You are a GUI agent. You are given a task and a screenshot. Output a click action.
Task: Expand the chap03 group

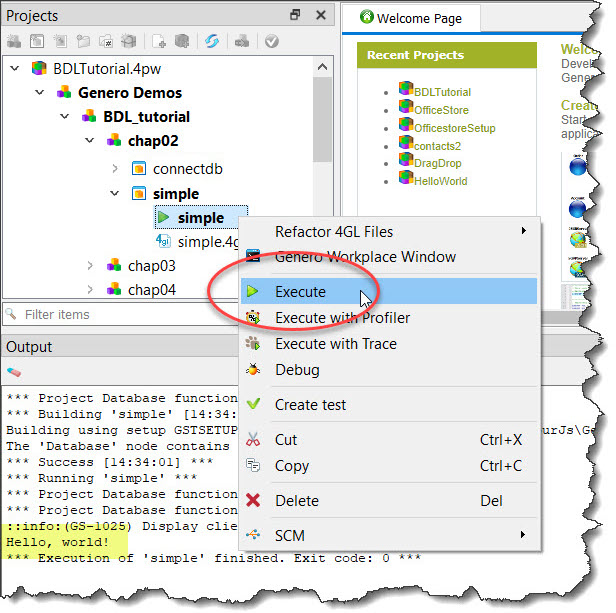click(90, 266)
